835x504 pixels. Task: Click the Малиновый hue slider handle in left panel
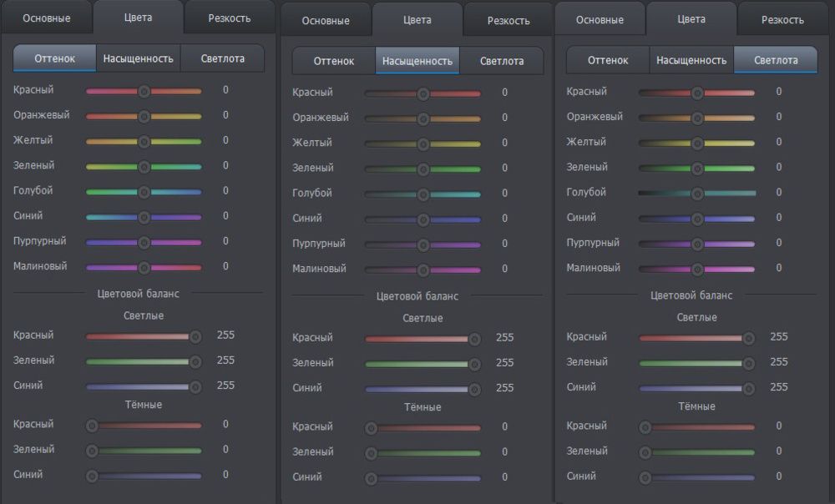[144, 268]
